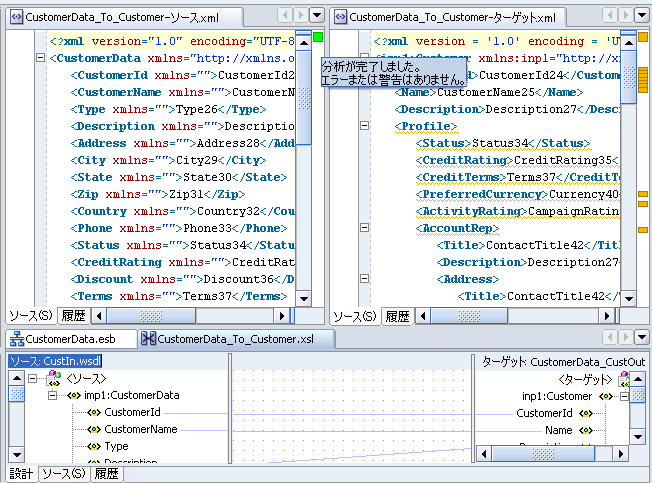The width and height of the screenshot is (652, 483).
Task: Select ソース(S) tab in target XML editor
Action: [355, 316]
